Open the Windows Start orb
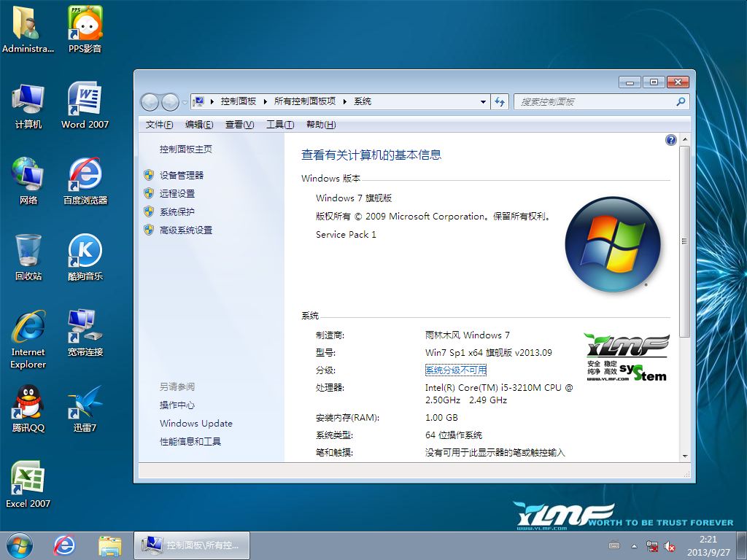Image resolution: width=747 pixels, height=560 pixels. click(x=20, y=545)
